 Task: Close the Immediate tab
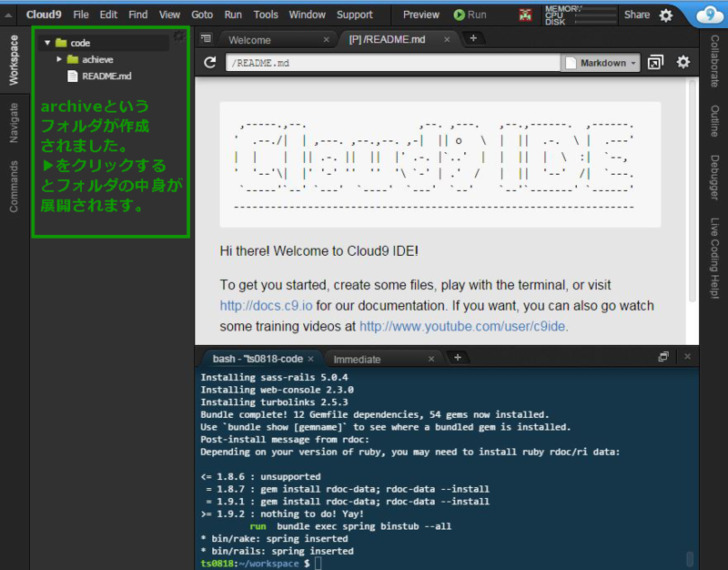(x=430, y=359)
